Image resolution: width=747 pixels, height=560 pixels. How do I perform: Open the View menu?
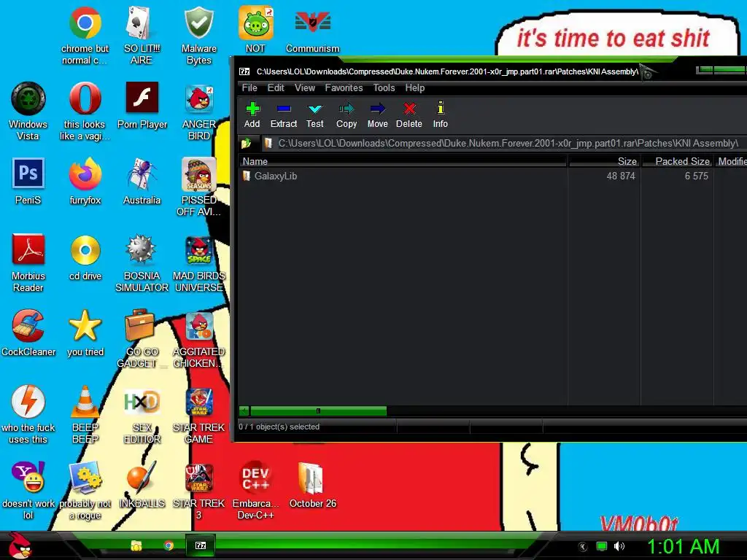(x=304, y=87)
